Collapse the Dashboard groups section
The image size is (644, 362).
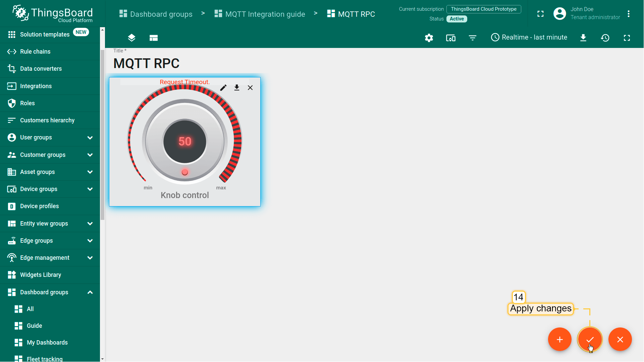[x=90, y=292]
